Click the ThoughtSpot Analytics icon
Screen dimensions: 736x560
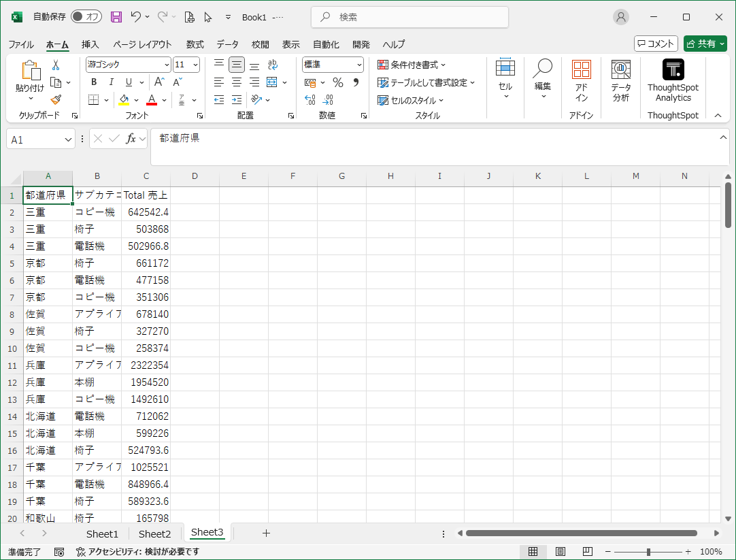(673, 69)
